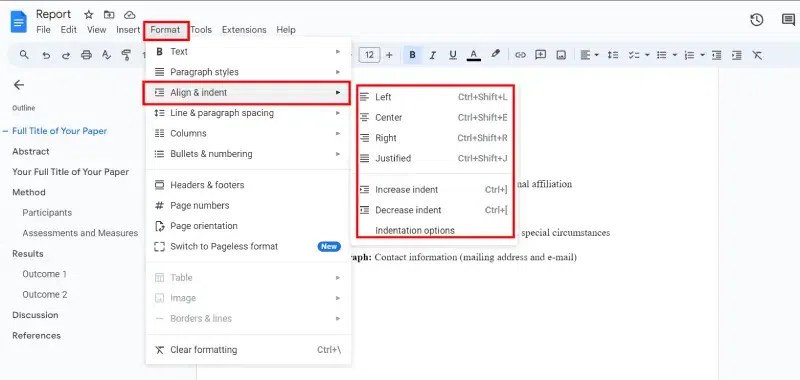Image resolution: width=800 pixels, height=380 pixels.
Task: Open the Extensions menu
Action: click(244, 30)
